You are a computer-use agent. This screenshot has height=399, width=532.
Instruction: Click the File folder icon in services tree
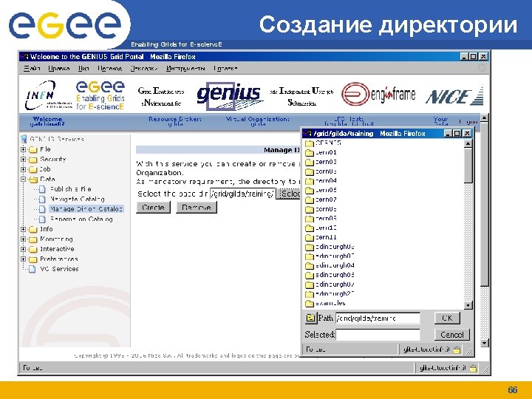[x=33, y=149]
